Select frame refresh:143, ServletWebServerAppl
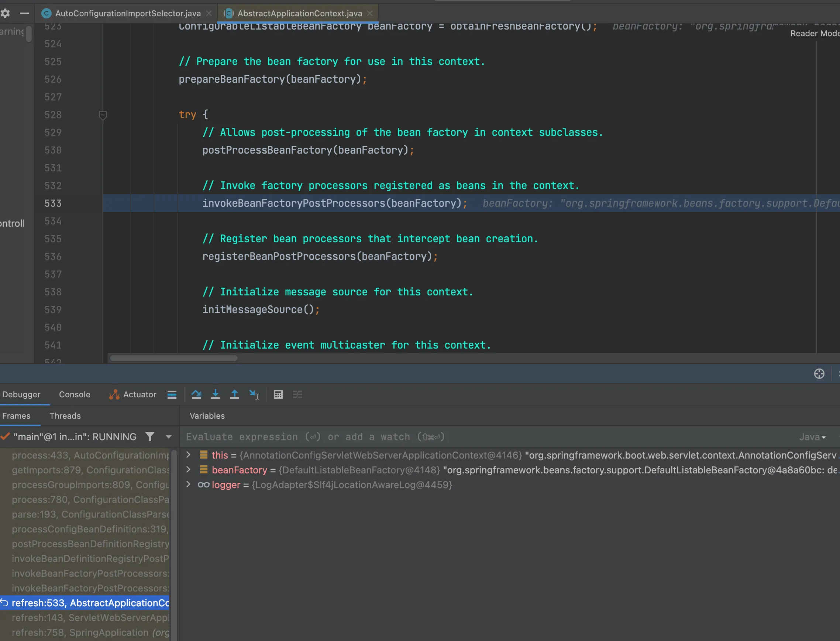This screenshot has height=641, width=840. tap(90, 617)
